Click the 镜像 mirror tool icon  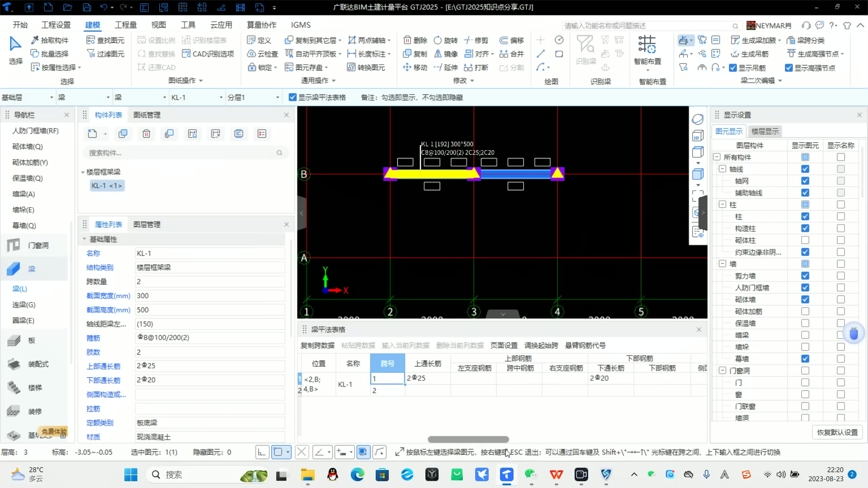pos(438,54)
